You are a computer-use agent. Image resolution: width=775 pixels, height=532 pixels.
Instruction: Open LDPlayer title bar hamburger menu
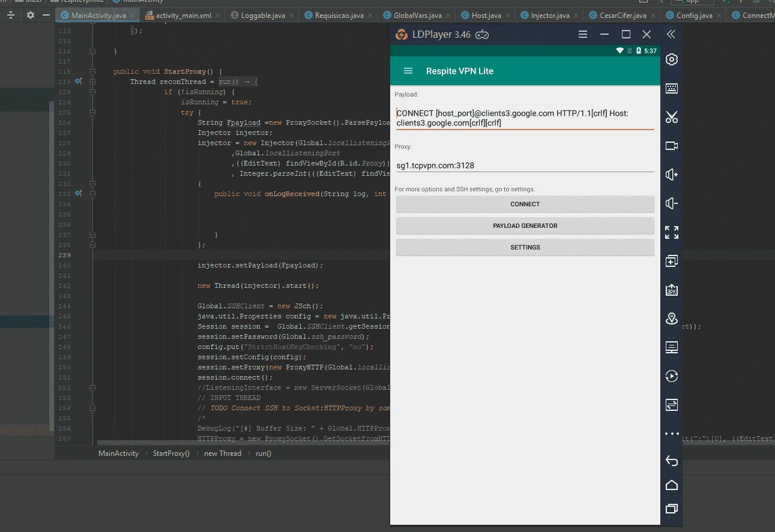[x=583, y=34]
